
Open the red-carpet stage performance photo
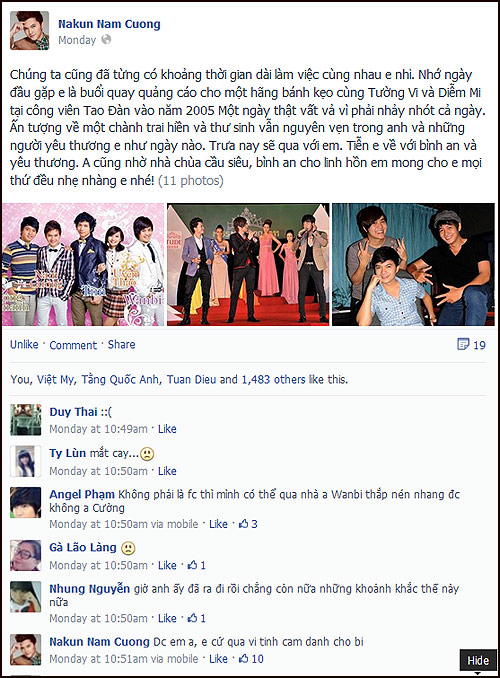coord(248,264)
